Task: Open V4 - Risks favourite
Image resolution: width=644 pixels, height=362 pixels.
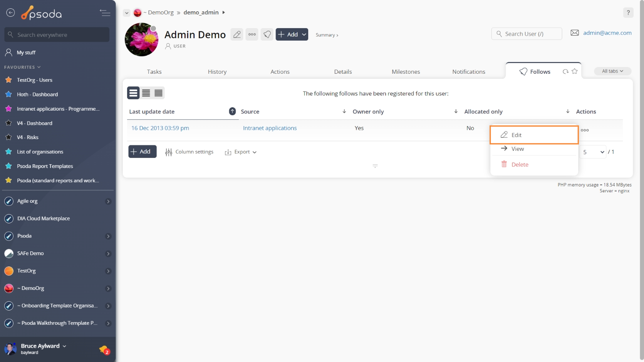Action: (x=28, y=137)
